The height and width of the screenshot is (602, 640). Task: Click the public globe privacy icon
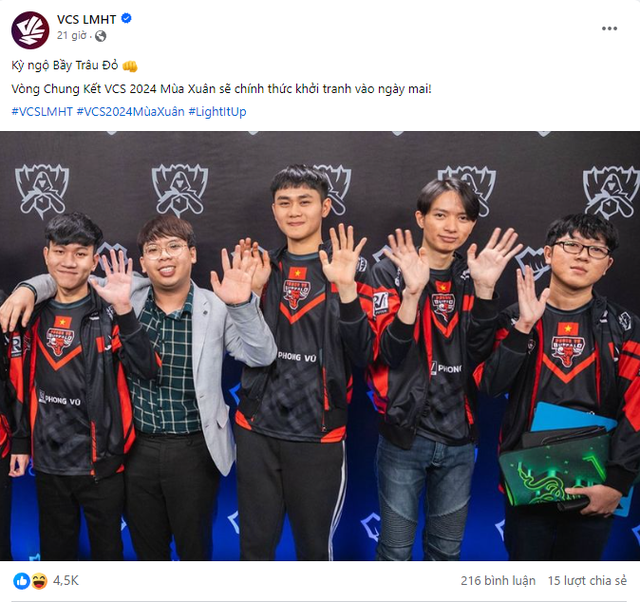100,36
